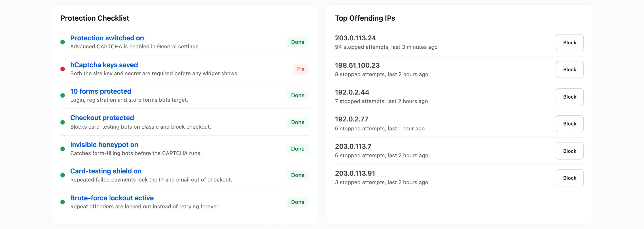The width and height of the screenshot is (644, 229).
Task: Select the IP text 192.0.2.44
Action: pyautogui.click(x=352, y=92)
